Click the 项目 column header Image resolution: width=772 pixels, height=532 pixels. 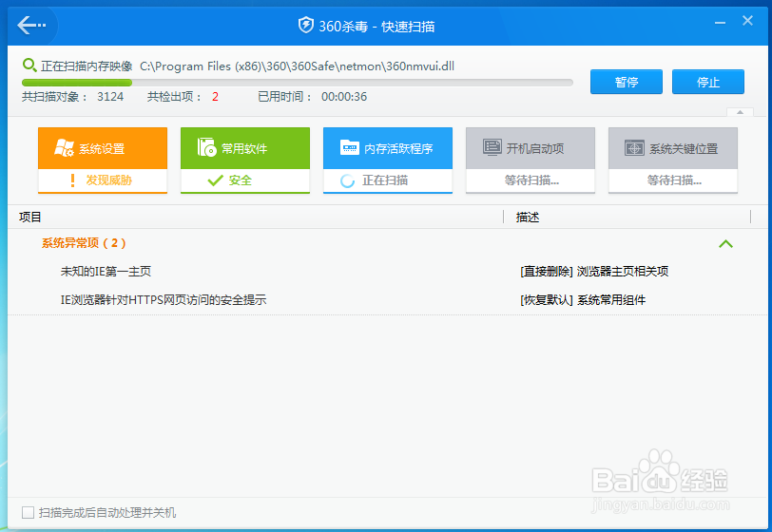coord(30,217)
